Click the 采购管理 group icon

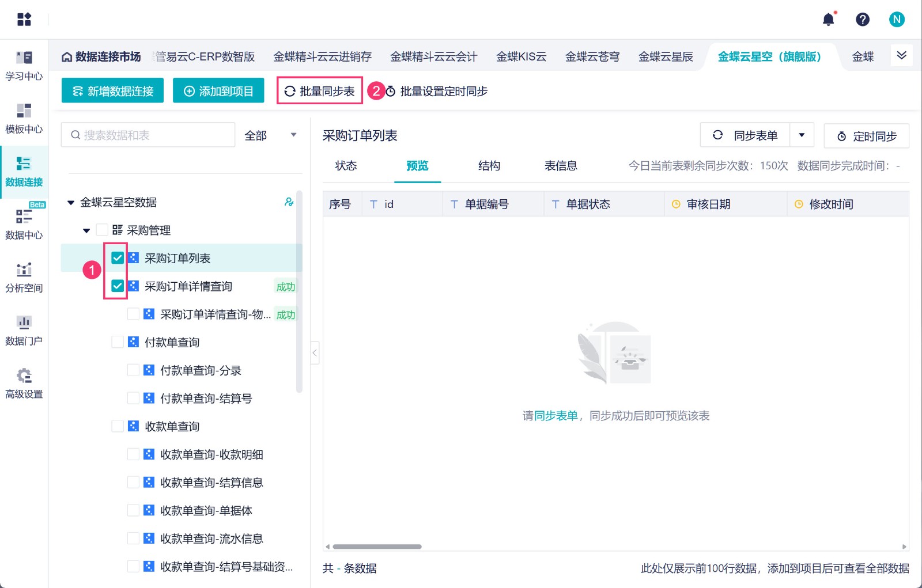(118, 230)
